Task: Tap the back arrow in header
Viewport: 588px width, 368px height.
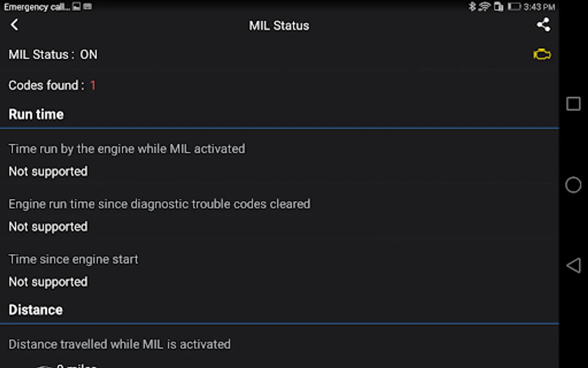Action: point(14,25)
